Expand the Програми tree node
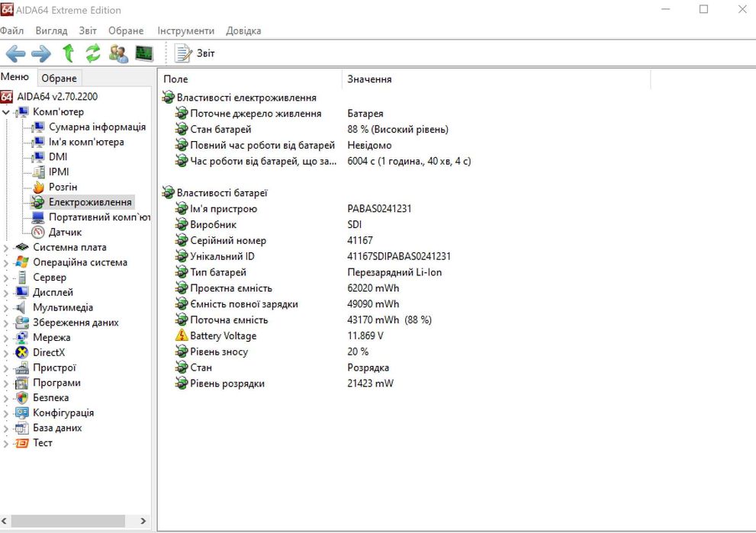This screenshot has height=533, width=756. tap(6, 383)
